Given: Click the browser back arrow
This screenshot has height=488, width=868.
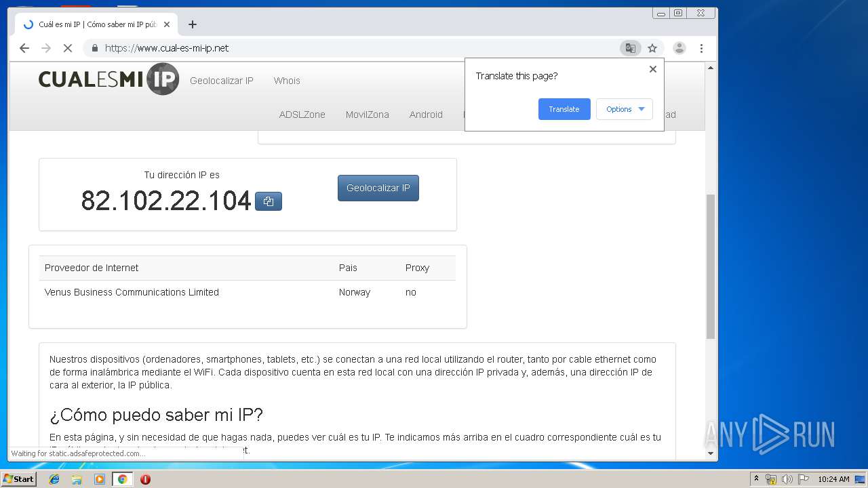Looking at the screenshot, I should click(24, 48).
